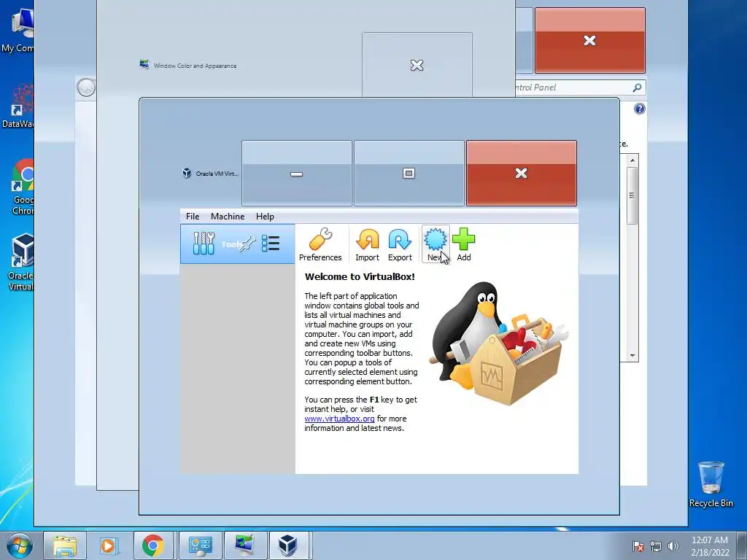Open the clock showing 12:07 AM
This screenshot has height=560, width=747.
tap(710, 545)
